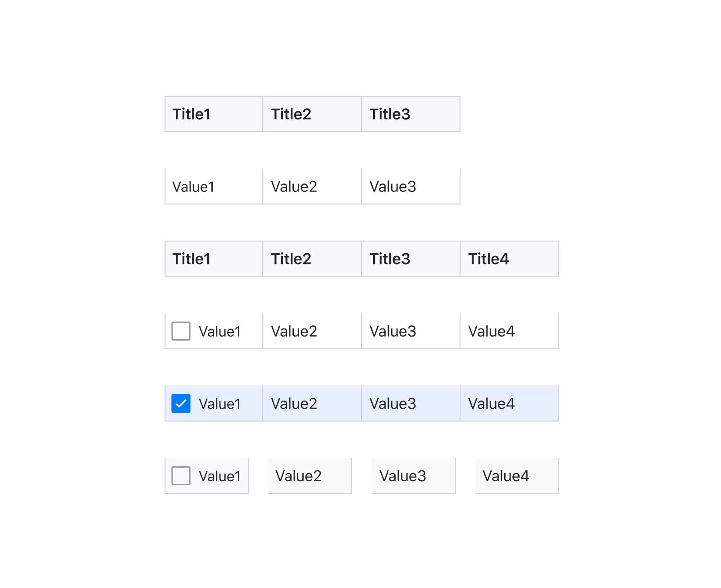Select Value3 in the highlighted blue row
The width and height of the screenshot is (721, 588).
(x=411, y=403)
